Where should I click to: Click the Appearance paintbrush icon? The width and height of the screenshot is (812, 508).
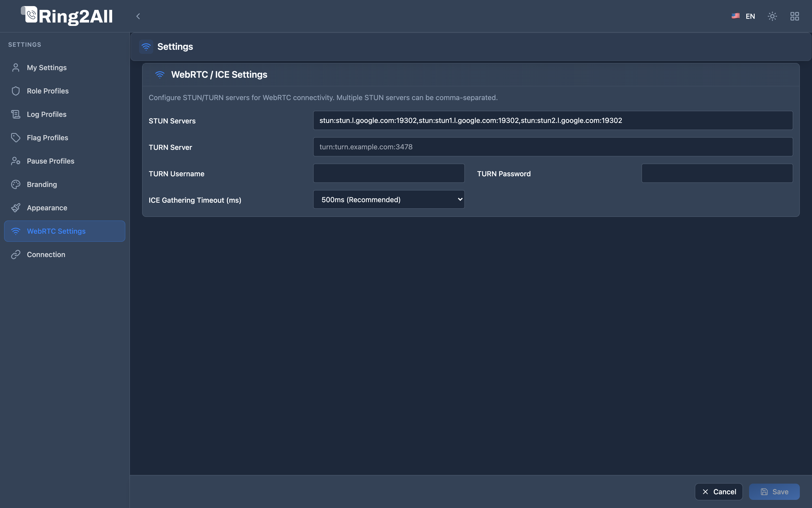pos(16,208)
